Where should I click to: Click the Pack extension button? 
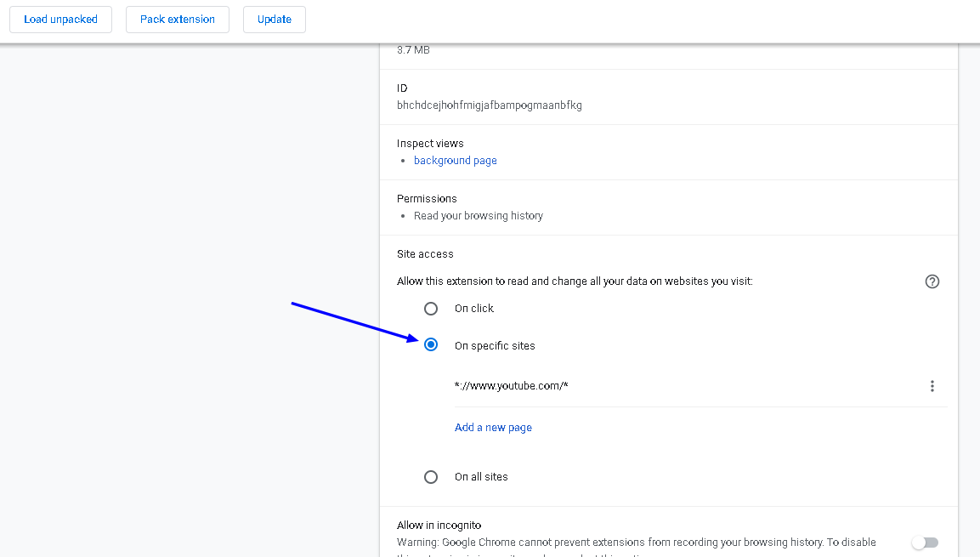(x=178, y=20)
